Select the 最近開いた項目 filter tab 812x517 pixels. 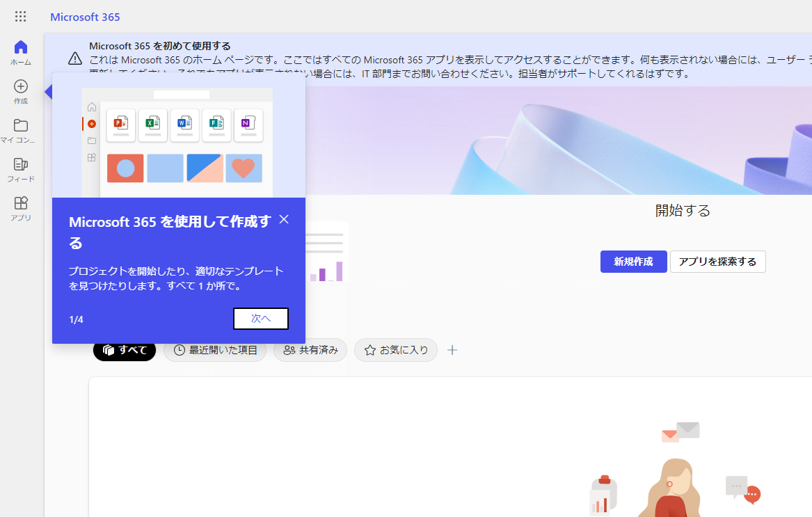(x=215, y=350)
